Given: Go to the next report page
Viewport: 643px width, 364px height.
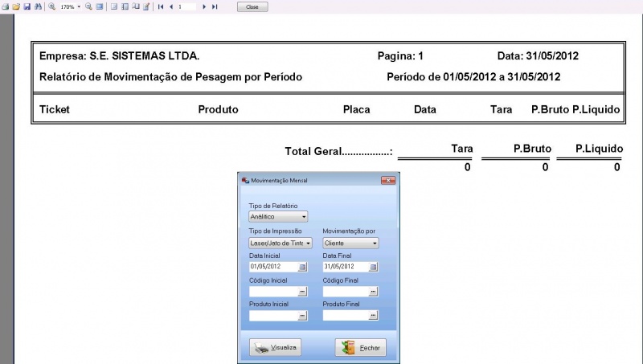Looking at the screenshot, I should [x=205, y=6].
